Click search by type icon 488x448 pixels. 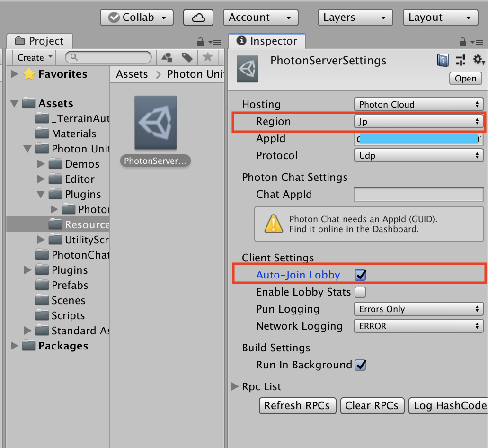click(x=167, y=57)
